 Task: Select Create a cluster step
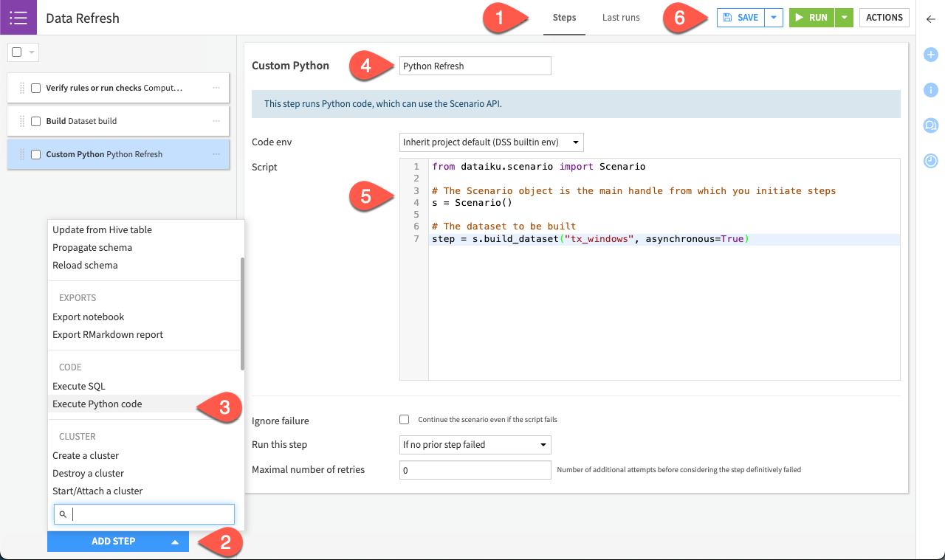pyautogui.click(x=86, y=455)
